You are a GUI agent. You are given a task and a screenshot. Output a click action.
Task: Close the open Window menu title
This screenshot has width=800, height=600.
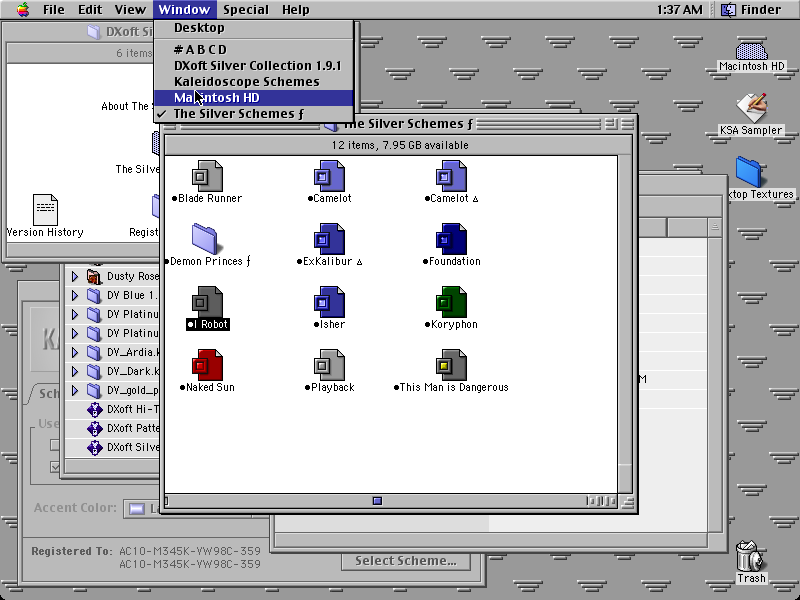(184, 10)
